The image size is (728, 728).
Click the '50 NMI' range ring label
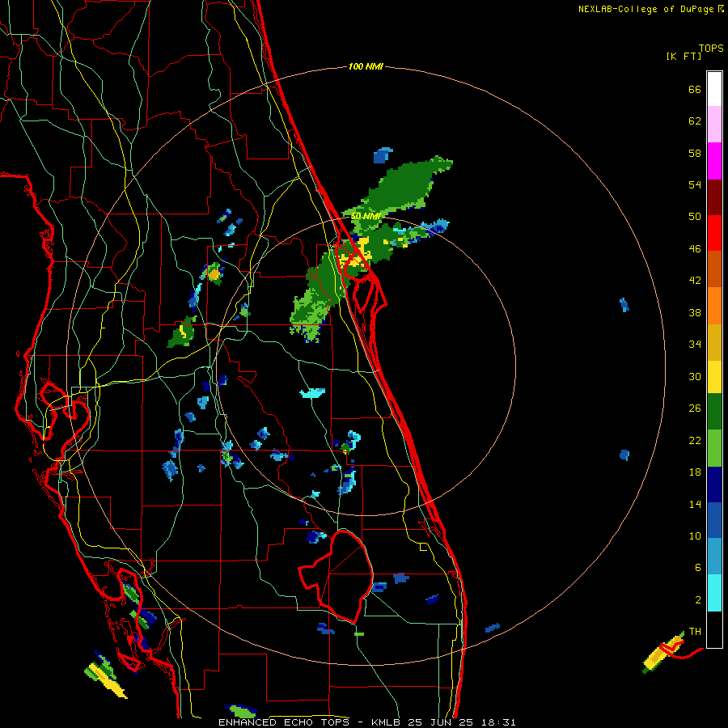[366, 217]
